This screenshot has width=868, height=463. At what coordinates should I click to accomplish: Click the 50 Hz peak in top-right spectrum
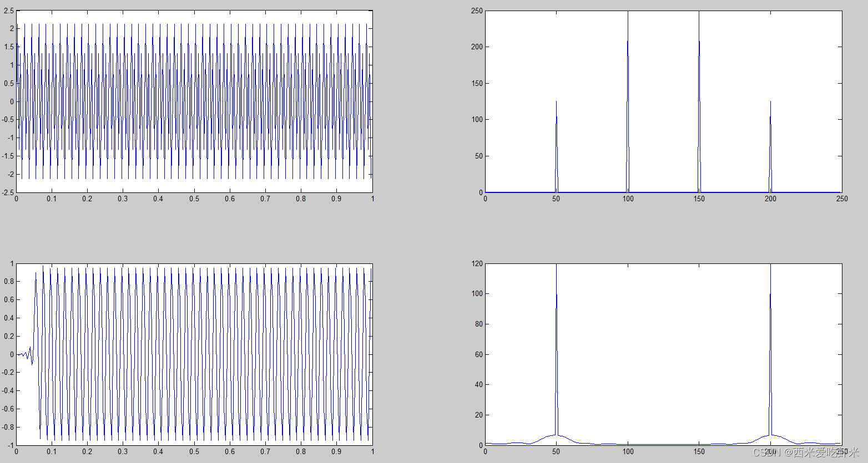[x=556, y=147]
